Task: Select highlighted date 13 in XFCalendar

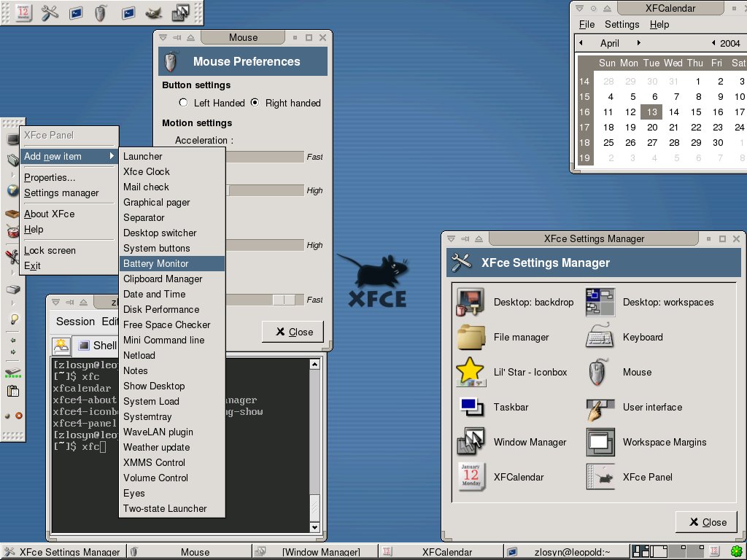Action: pyautogui.click(x=652, y=112)
